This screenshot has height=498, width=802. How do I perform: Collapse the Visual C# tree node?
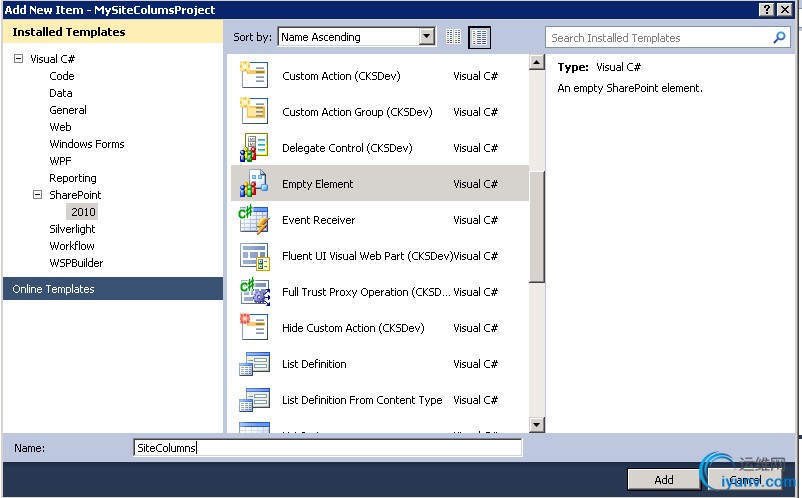pos(18,59)
